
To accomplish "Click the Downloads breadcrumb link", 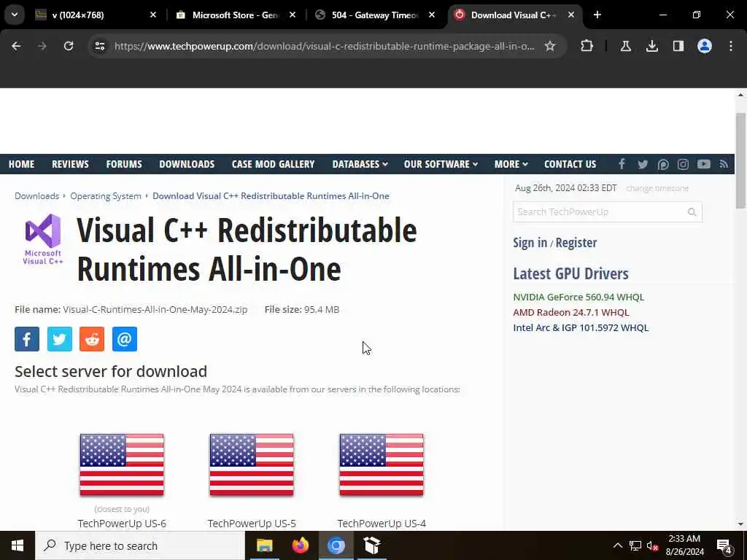I will pos(36,196).
